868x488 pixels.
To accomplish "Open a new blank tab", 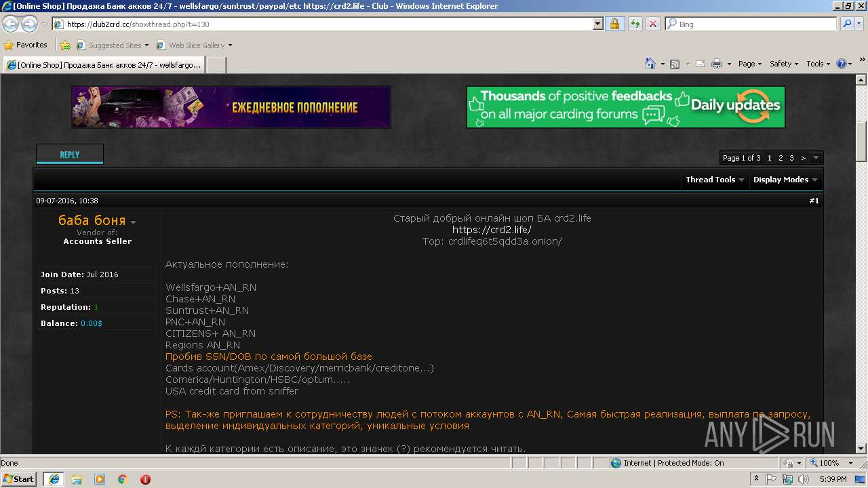I will tap(216, 65).
